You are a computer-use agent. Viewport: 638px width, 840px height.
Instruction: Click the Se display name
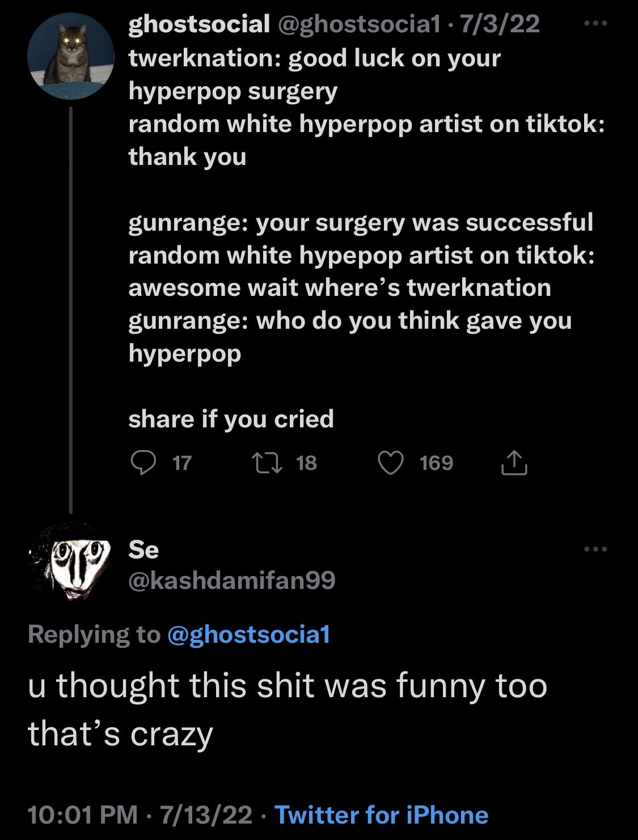pyautogui.click(x=143, y=549)
